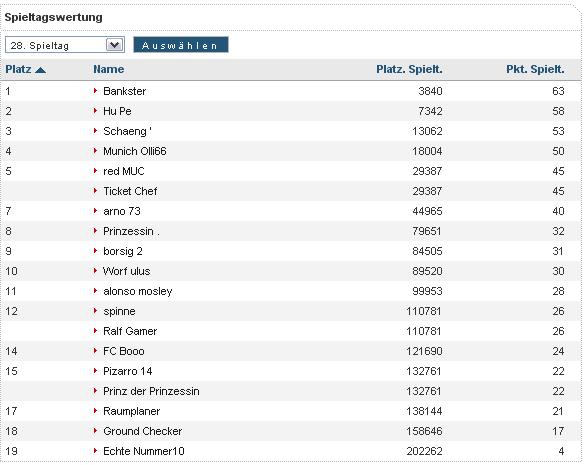
Task: Open red MUC player entry
Action: [124, 171]
